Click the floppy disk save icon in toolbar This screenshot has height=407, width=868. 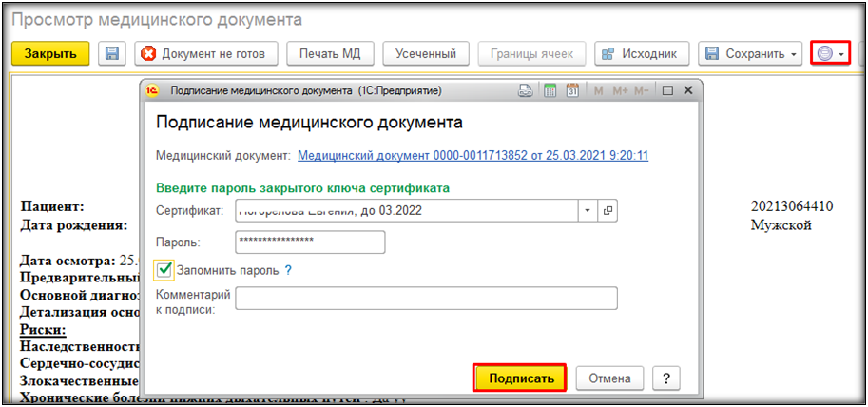[112, 53]
